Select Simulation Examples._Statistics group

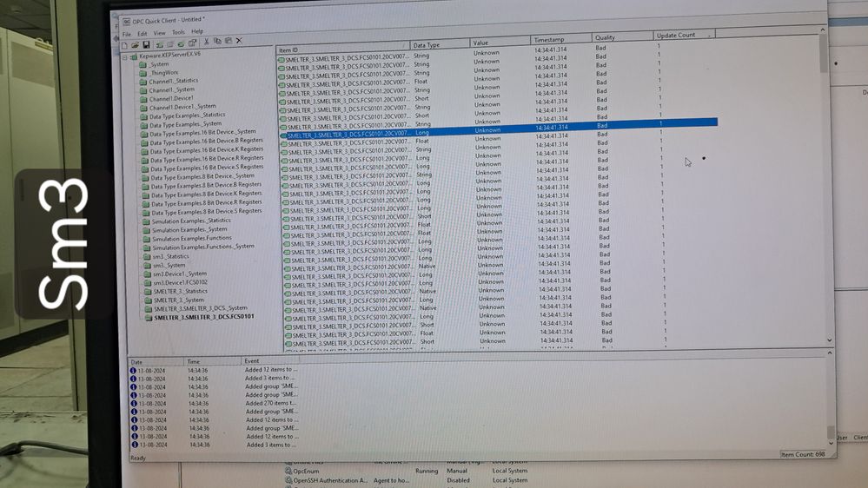click(x=191, y=221)
